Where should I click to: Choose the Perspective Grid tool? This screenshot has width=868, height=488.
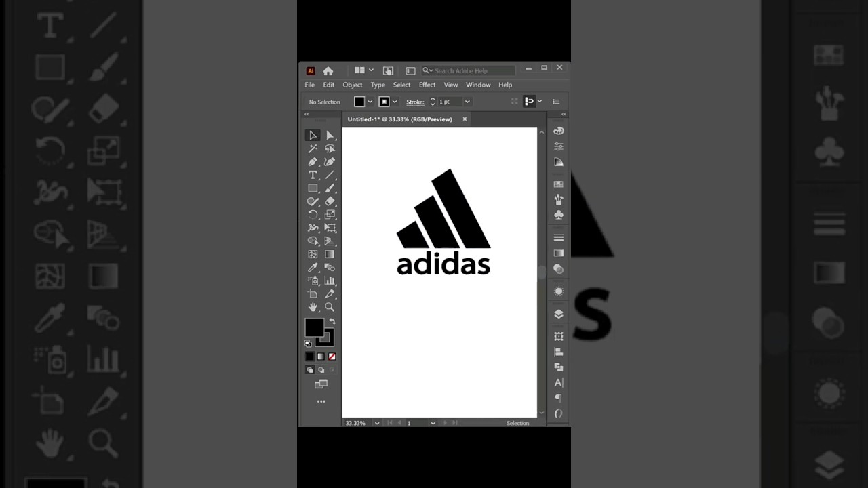[330, 241]
